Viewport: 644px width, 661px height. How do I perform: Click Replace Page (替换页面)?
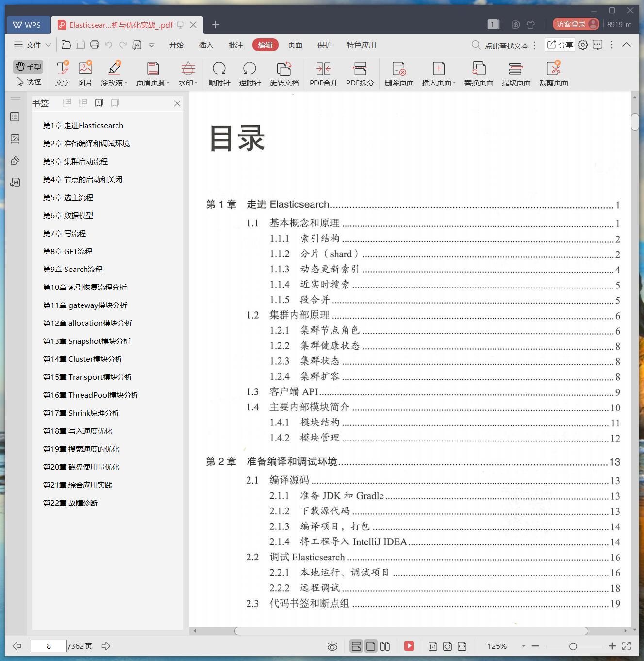[x=479, y=73]
